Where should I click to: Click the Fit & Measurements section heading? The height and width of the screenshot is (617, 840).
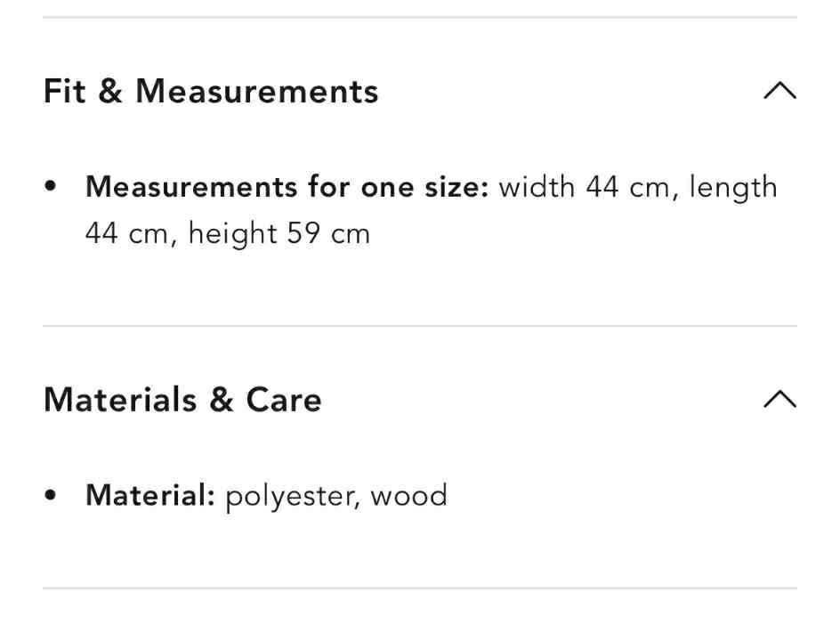click(211, 91)
